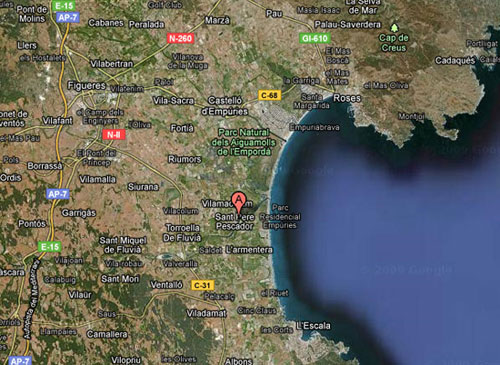Click the el Mas Oliva label
Viewport: 500px width, 365px height.
click(x=386, y=85)
